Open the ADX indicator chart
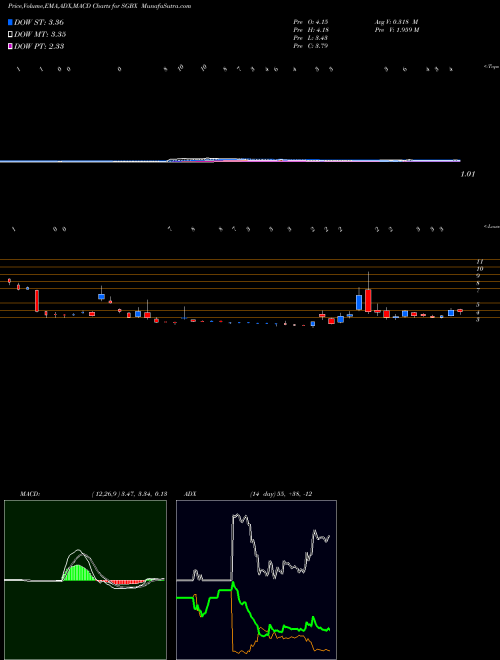 [x=256, y=580]
